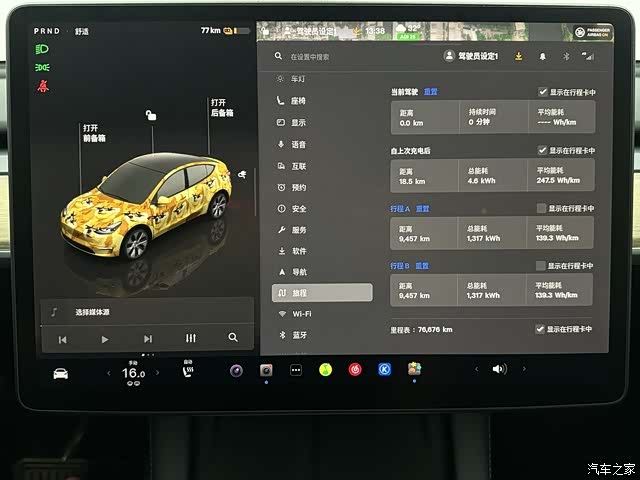This screenshot has width=640, height=480.
Task: Open the 导航 navigation settings menu
Action: [291, 272]
